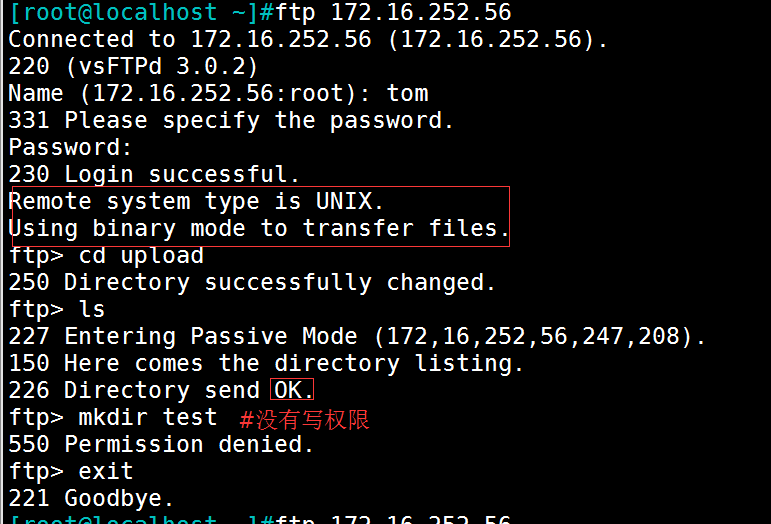
Task: Click the '230 Login successful.' message
Action: point(154,175)
